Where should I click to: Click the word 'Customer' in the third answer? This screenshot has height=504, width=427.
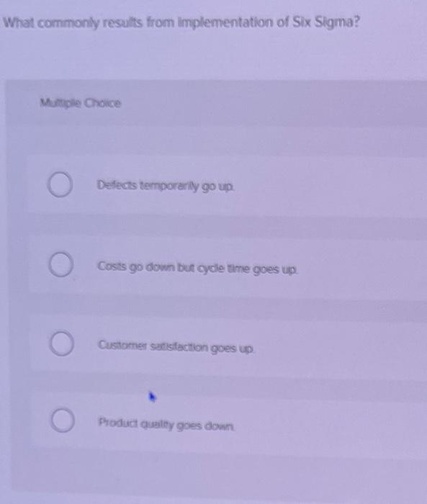click(122, 345)
